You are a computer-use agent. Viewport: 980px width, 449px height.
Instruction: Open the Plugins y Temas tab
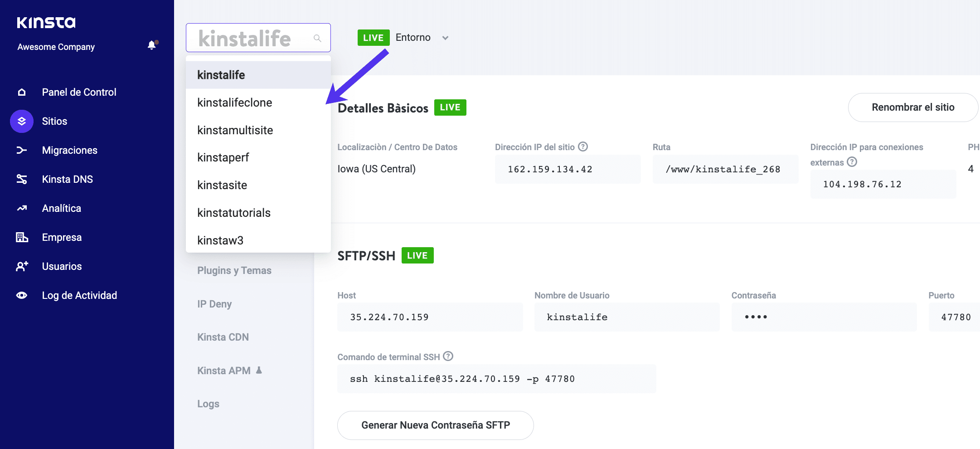click(x=234, y=271)
